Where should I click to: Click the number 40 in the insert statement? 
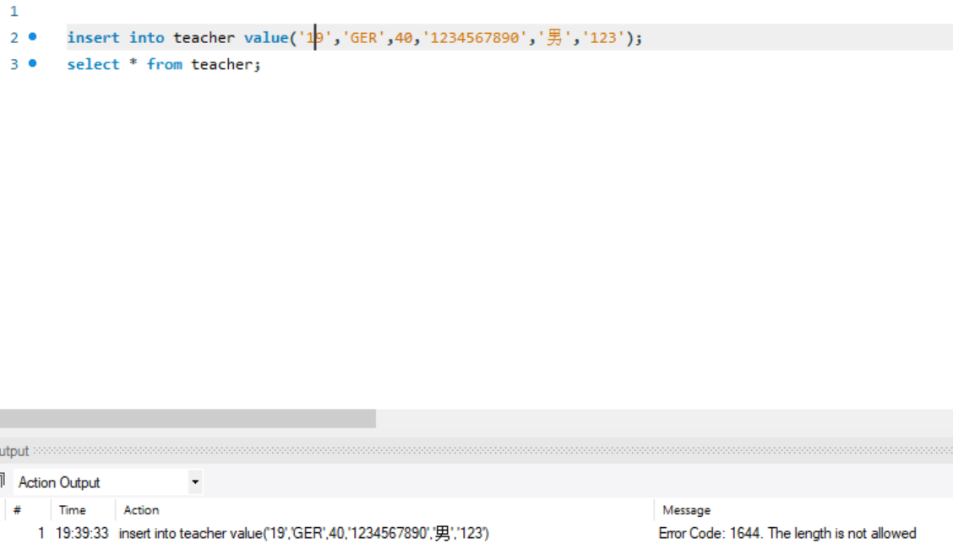pyautogui.click(x=404, y=38)
